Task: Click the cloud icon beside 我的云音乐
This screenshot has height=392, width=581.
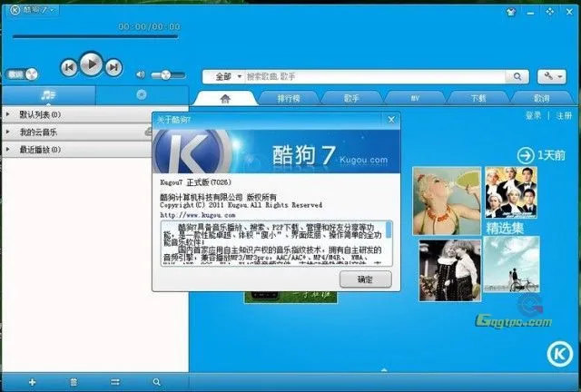Action: pyautogui.click(x=148, y=132)
